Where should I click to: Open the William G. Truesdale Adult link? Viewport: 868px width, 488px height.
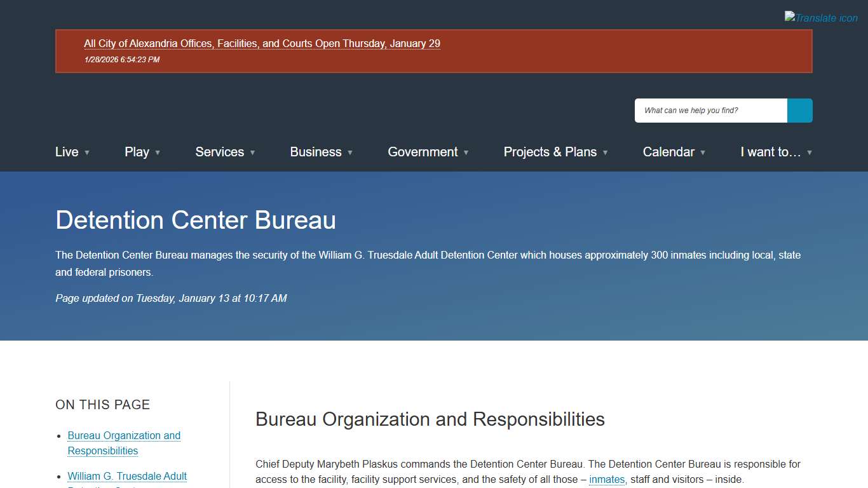coord(126,476)
